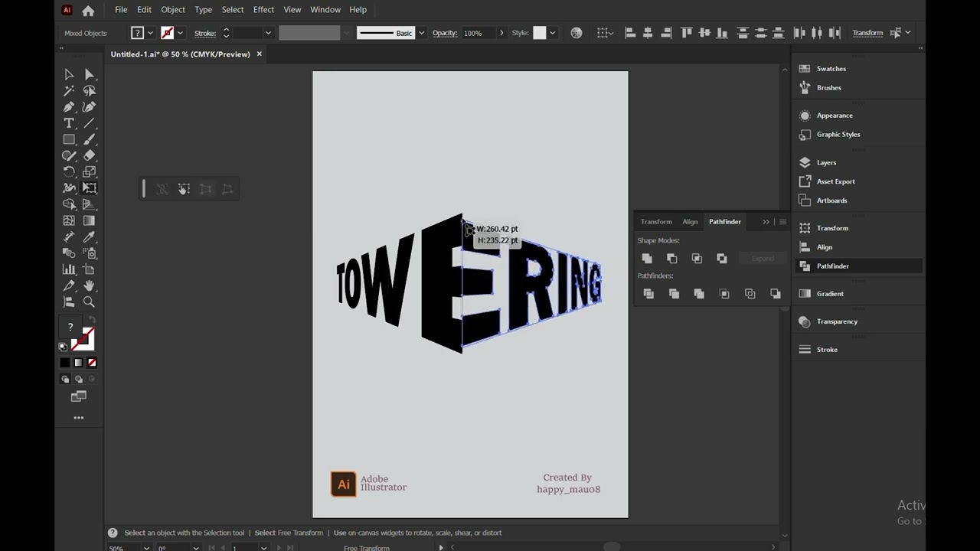Image resolution: width=980 pixels, height=551 pixels.
Task: Click the Unite shape mode icon
Action: pos(647,259)
